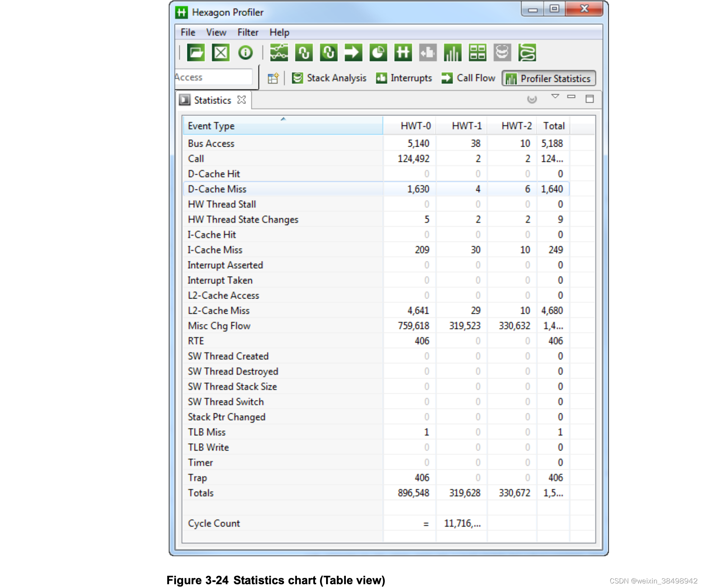Click the Quick Access input field
Screen dimensions: 703x588
(x=213, y=77)
